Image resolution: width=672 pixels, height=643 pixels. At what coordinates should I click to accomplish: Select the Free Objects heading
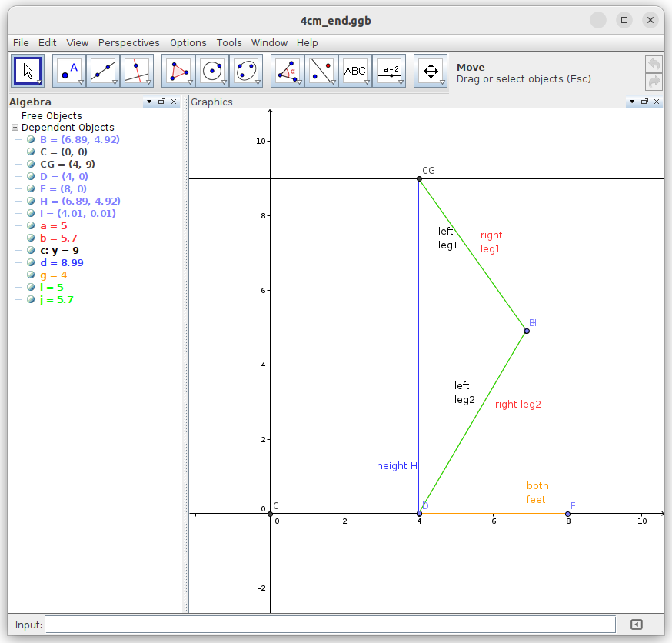coord(52,115)
